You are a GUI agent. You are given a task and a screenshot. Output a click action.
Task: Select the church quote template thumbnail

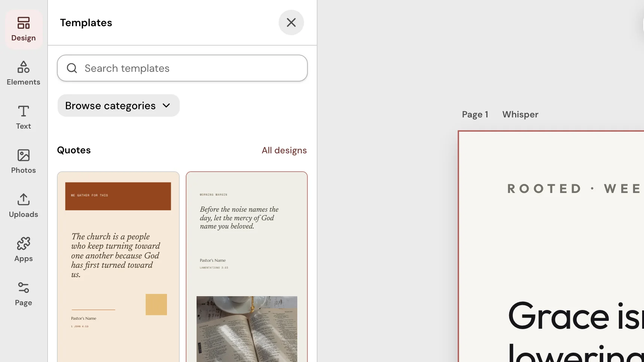pos(118,267)
